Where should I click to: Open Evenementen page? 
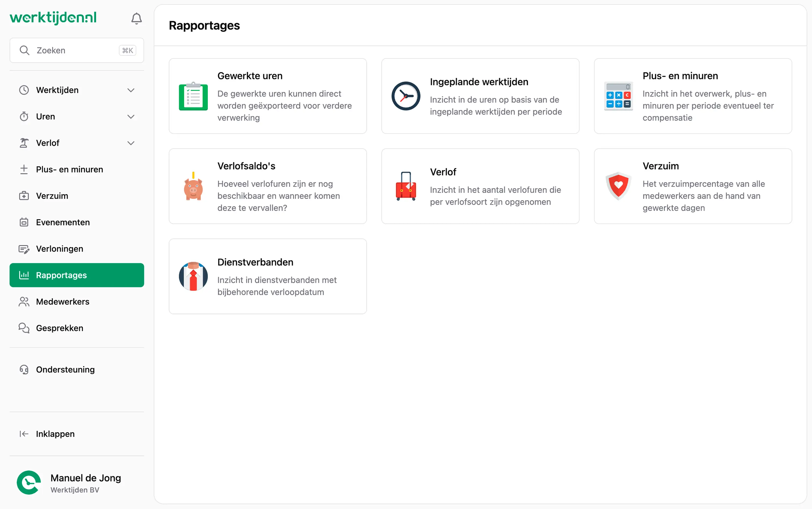(77, 222)
